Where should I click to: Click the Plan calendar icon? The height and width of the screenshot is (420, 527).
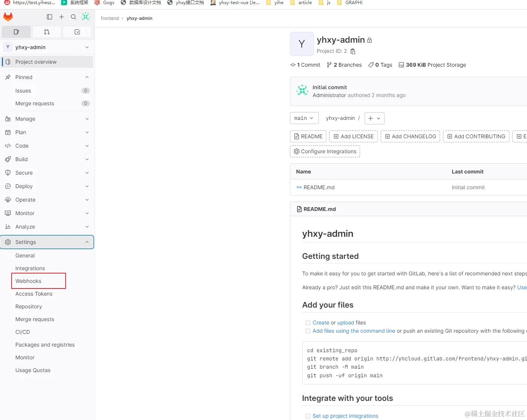(8, 132)
